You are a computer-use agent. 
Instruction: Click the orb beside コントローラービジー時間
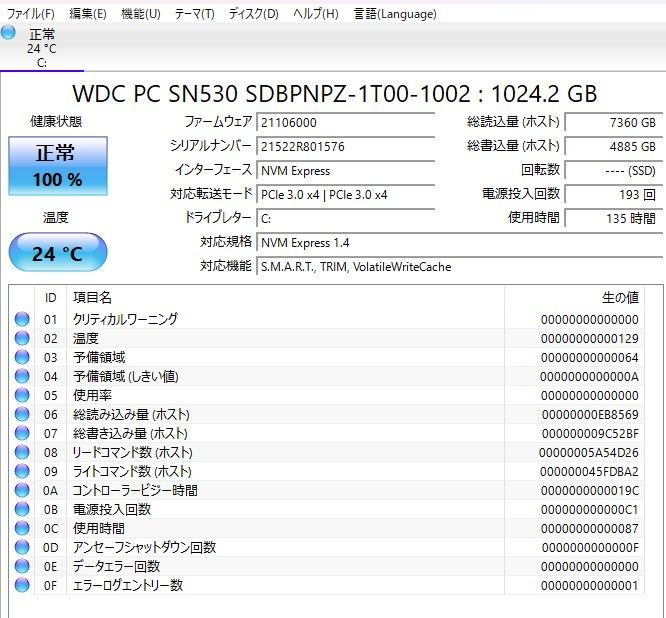click(22, 490)
